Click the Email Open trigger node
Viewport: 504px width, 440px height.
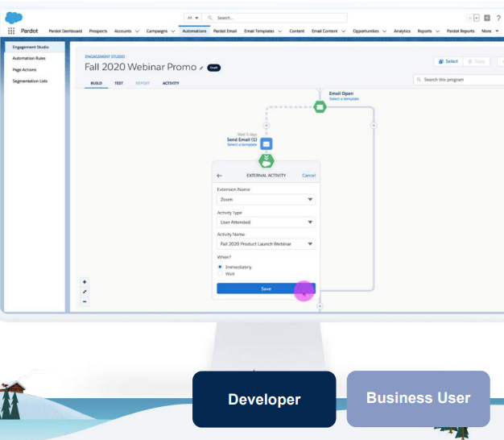point(320,107)
